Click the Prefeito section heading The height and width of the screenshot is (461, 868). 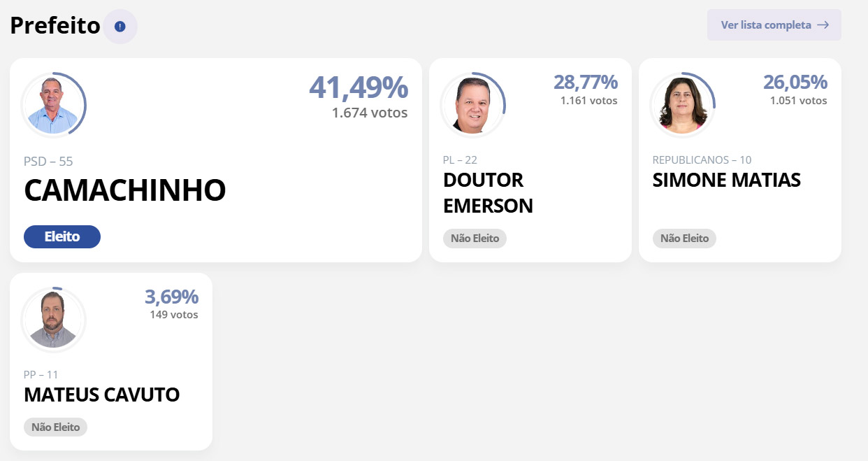point(55,26)
